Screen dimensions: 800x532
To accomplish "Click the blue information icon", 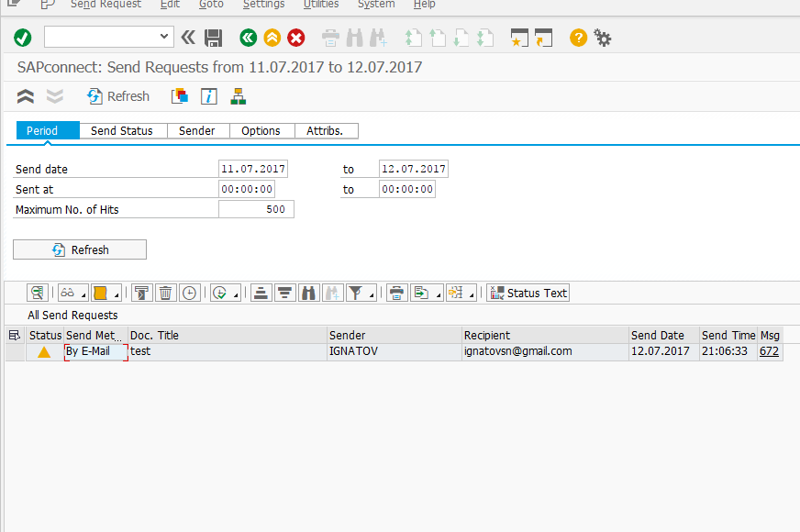I will click(208, 96).
